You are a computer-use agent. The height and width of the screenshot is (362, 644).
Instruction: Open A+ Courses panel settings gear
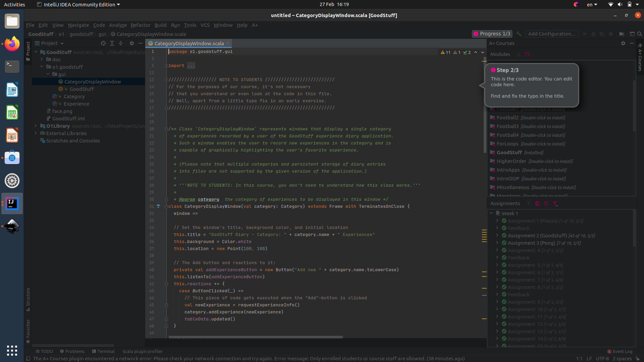pyautogui.click(x=623, y=43)
